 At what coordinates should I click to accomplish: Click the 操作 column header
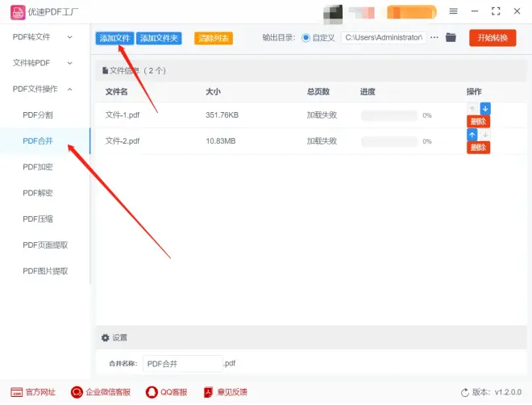(474, 92)
